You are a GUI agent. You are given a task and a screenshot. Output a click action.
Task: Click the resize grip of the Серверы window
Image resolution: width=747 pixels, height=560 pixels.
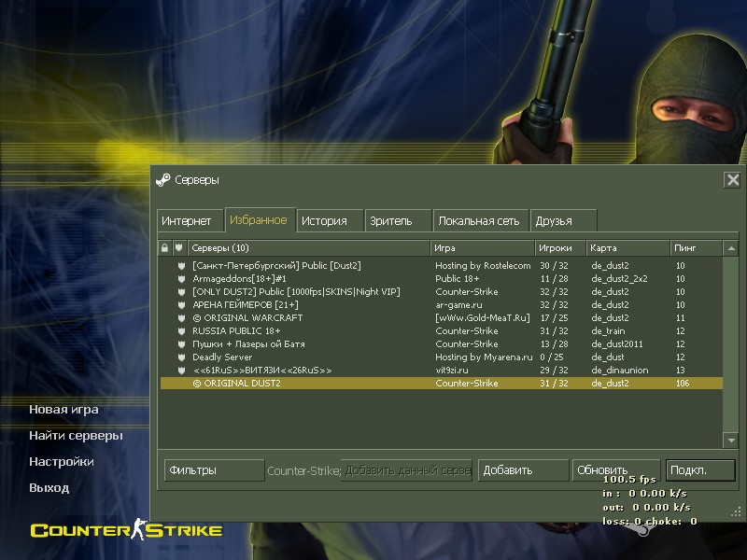coord(736,511)
